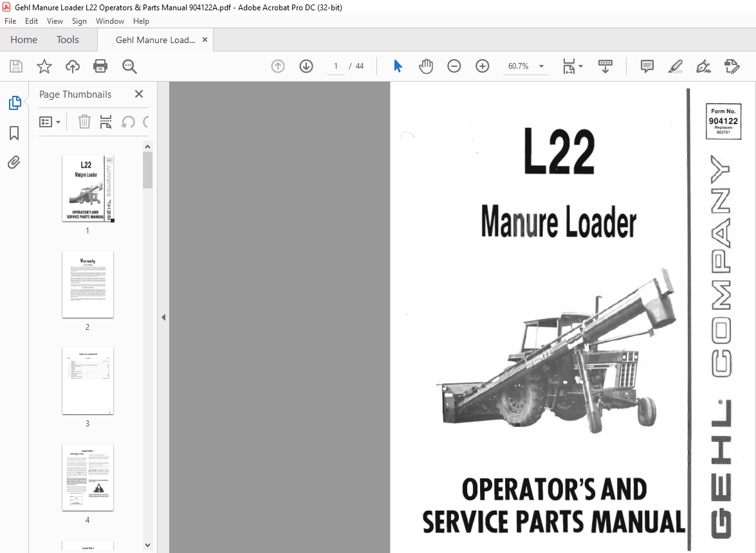Open thumbnails options menu dropdown

tap(50, 122)
